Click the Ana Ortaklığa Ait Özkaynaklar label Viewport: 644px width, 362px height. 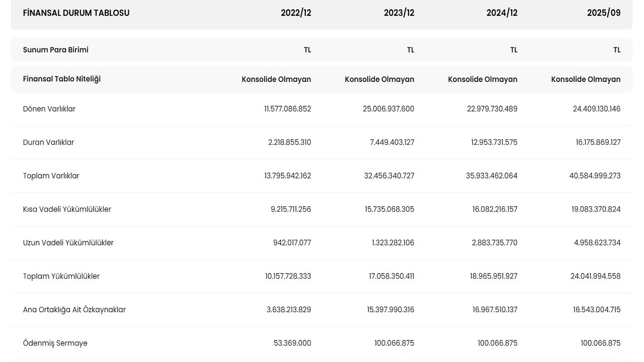(74, 310)
